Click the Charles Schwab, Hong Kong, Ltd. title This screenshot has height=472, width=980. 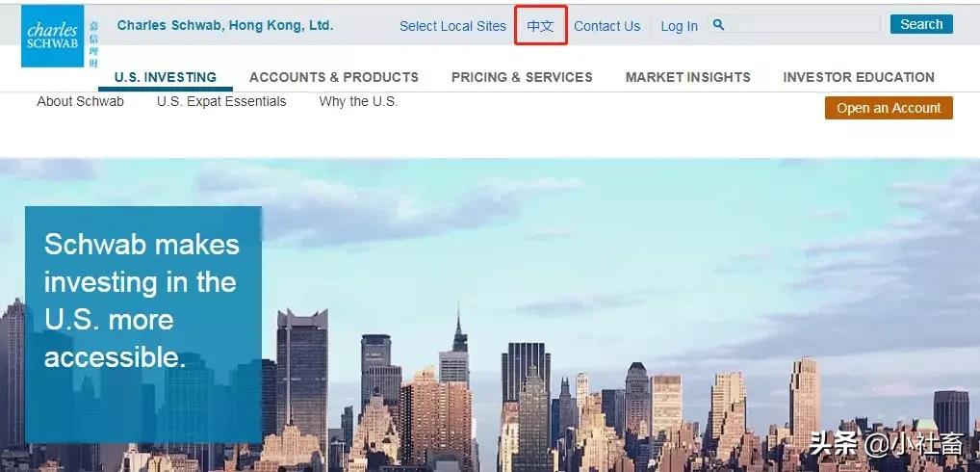click(x=225, y=26)
